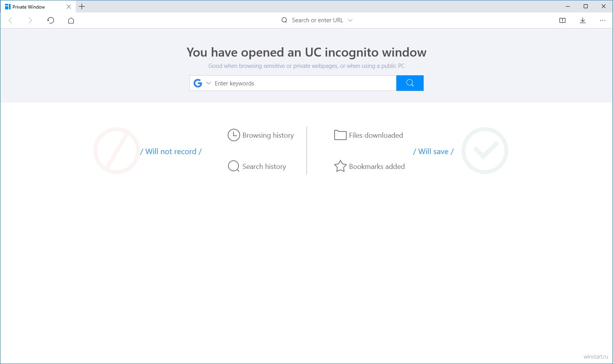Open the Google search engine selector

tap(202, 83)
